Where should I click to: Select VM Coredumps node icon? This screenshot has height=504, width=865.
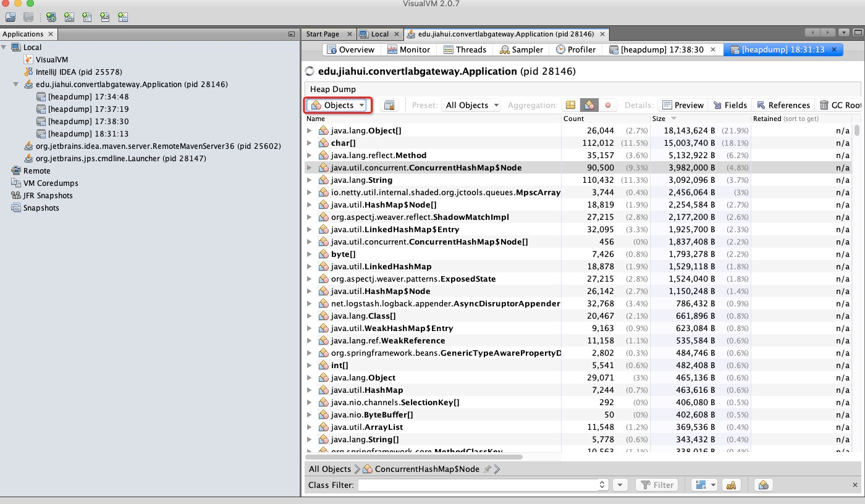[x=16, y=183]
